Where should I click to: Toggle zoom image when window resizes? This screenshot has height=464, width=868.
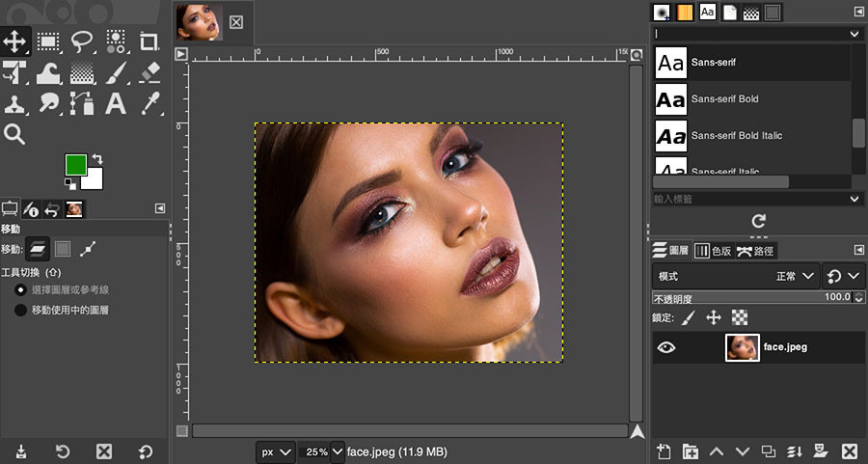(x=637, y=55)
